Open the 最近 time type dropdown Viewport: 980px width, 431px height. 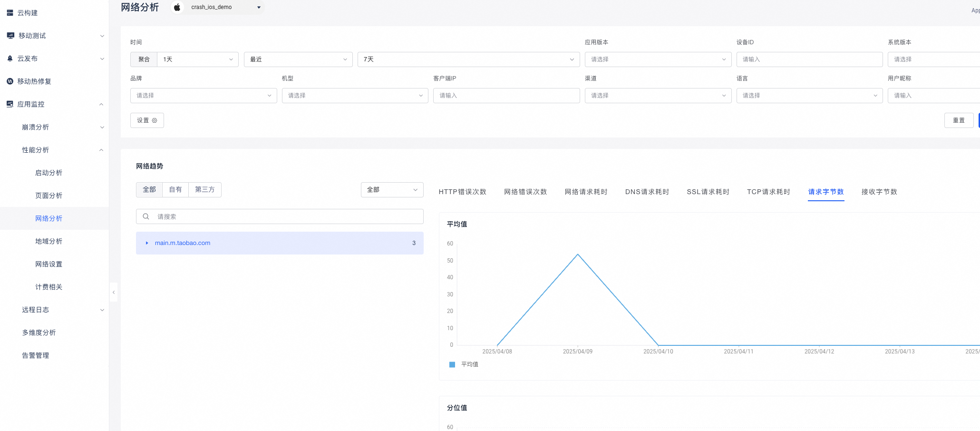coord(298,59)
